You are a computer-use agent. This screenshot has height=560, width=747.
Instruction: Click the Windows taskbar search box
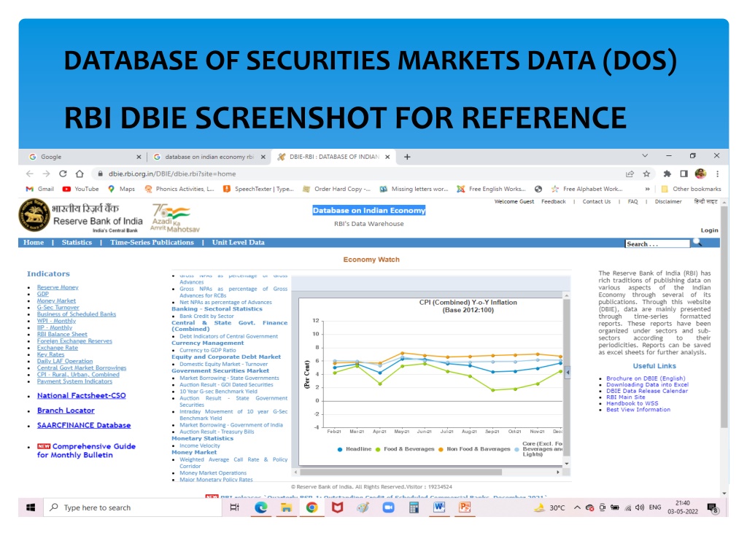133,507
